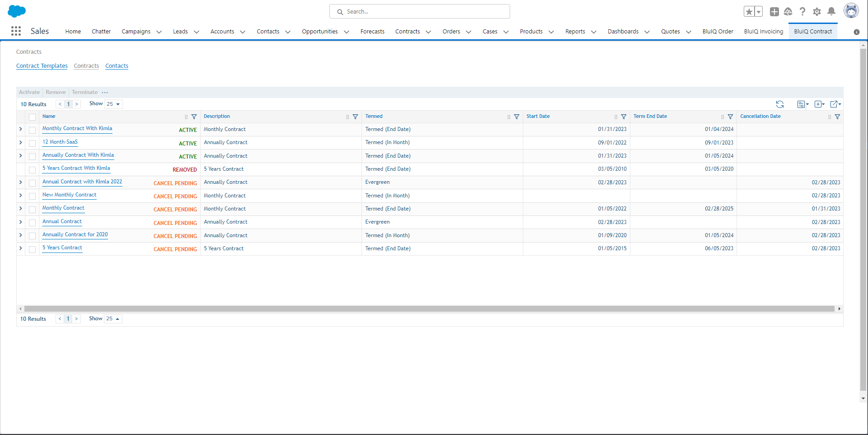Screen dimensions: 868x435
Task: Open the BluIQ Invoicing tab
Action: pyautogui.click(x=764, y=32)
